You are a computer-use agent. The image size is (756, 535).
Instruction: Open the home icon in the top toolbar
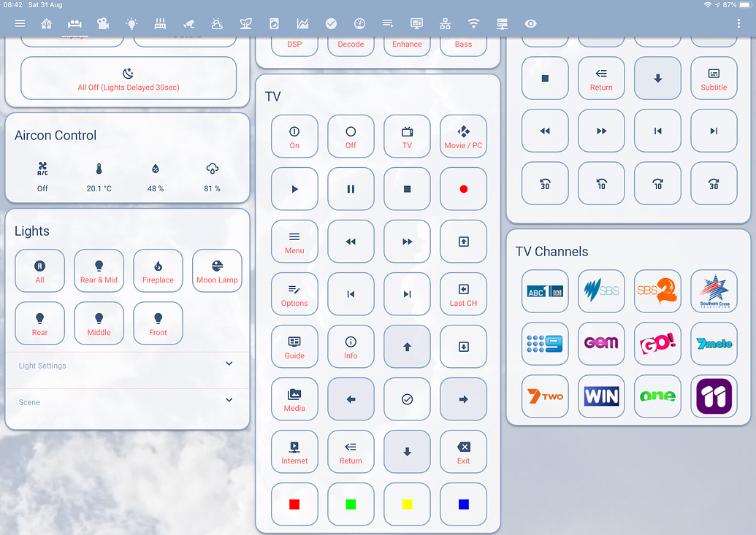click(x=46, y=23)
